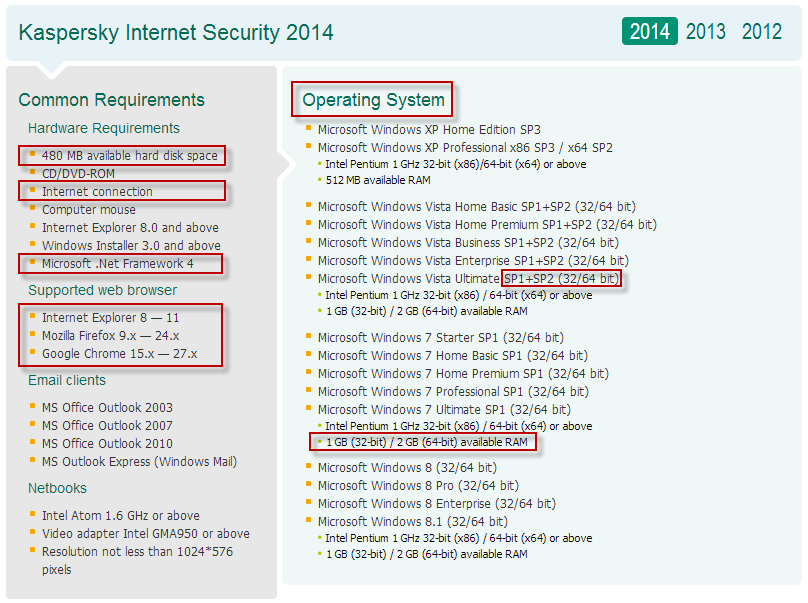Image resolution: width=808 pixels, height=603 pixels.
Task: Select 'Internet Explorer 8 — 11' browser entry
Action: pos(110,318)
